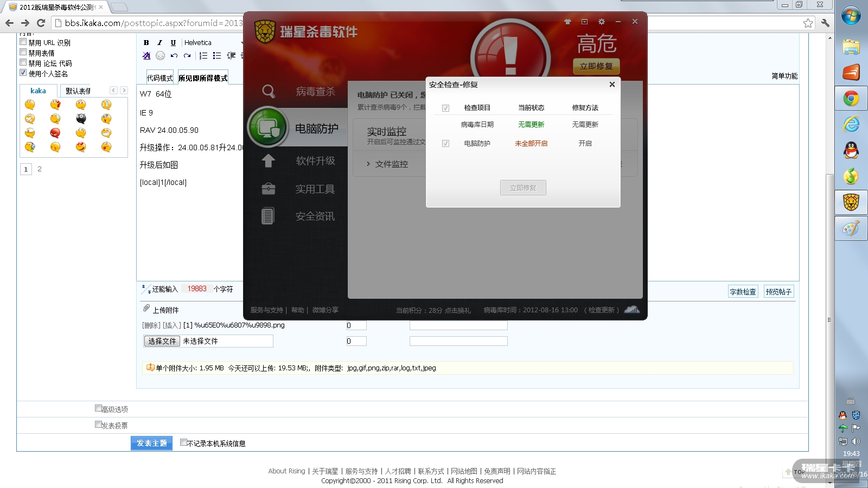Go to emoticon page 2
Viewport: 868px width, 488px height.
coord(39,169)
